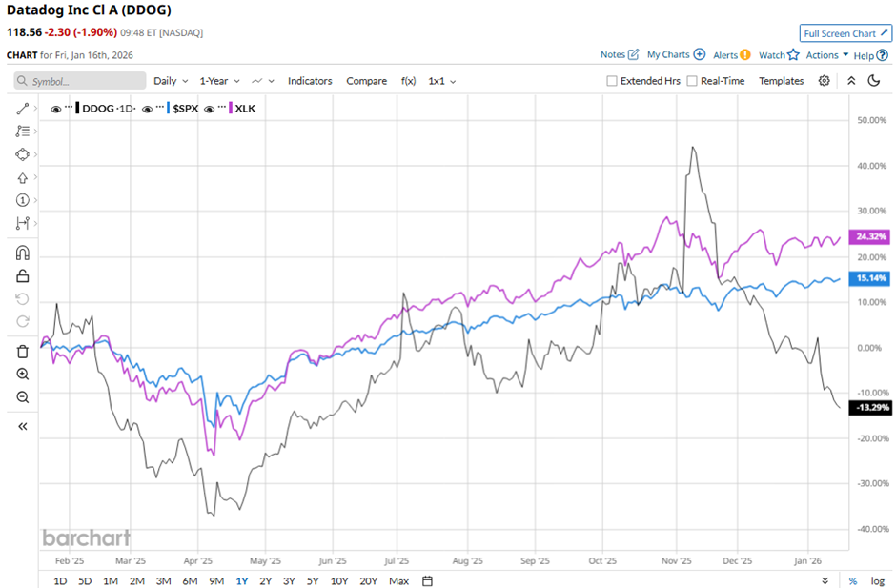Toggle the magnet snap tool
The image size is (896, 588).
click(22, 253)
